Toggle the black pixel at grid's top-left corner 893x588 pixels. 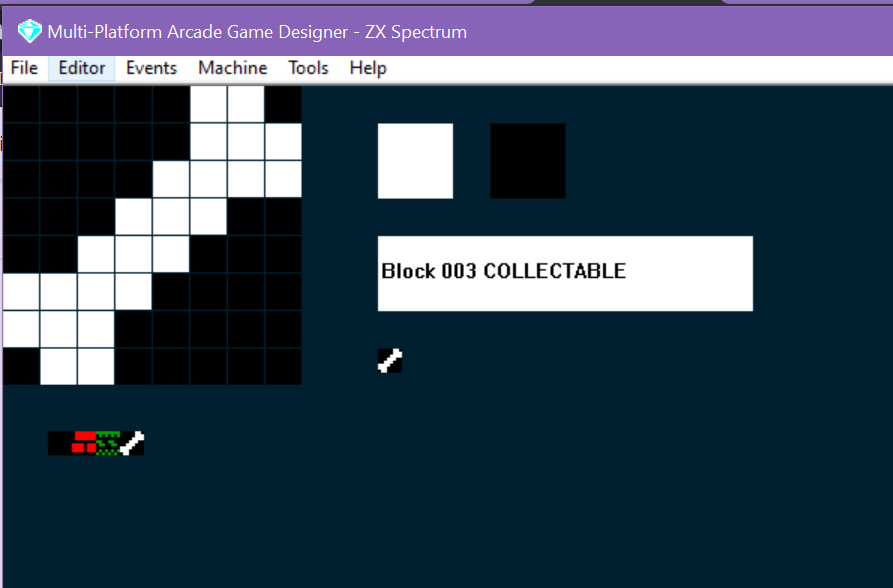point(21,104)
